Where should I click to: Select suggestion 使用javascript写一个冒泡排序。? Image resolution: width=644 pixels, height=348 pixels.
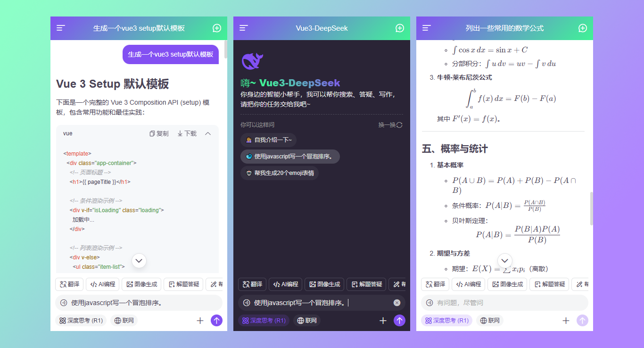[x=290, y=157]
